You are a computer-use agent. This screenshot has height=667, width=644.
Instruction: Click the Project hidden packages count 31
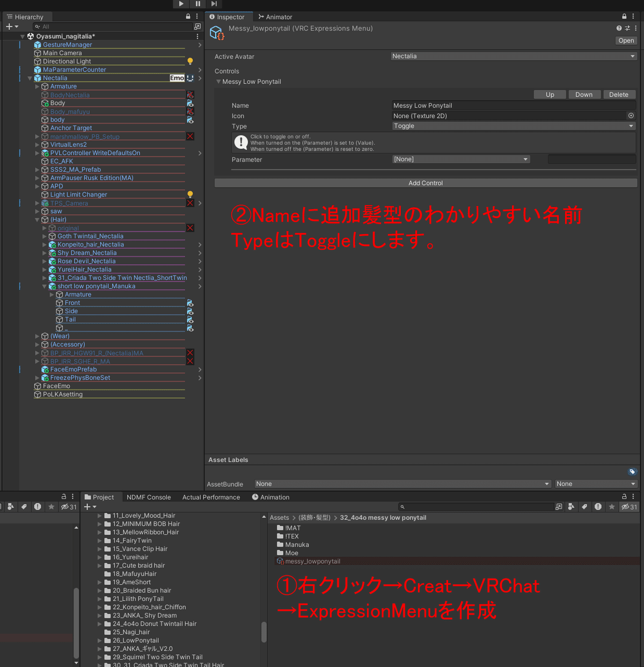tap(629, 507)
